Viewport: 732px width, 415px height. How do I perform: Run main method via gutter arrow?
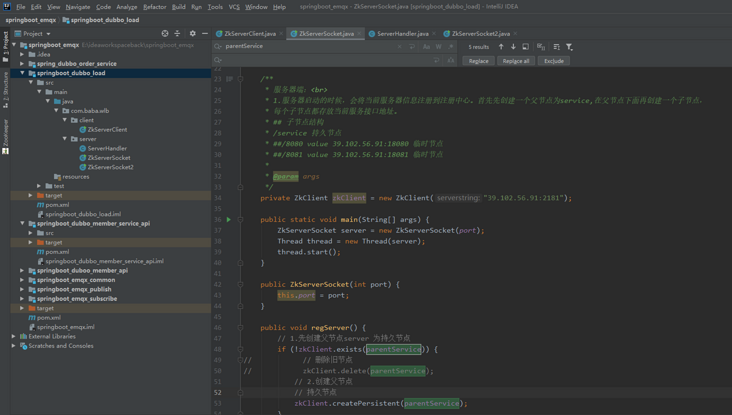pyautogui.click(x=228, y=219)
